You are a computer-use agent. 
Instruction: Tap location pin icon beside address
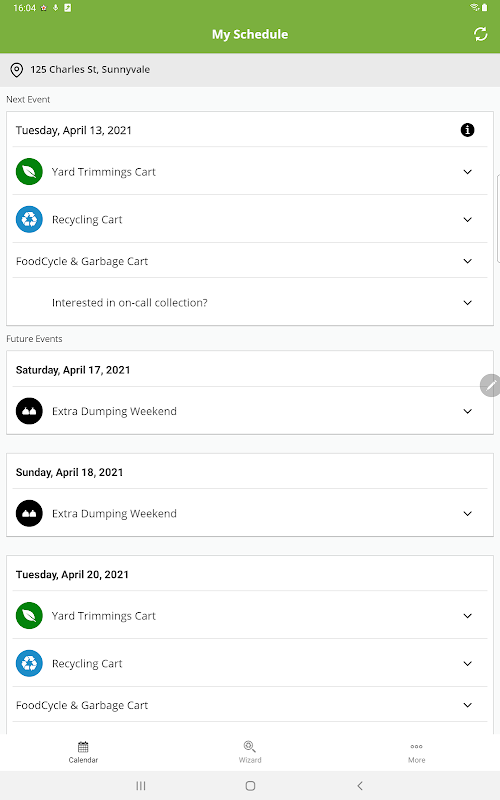[17, 70]
